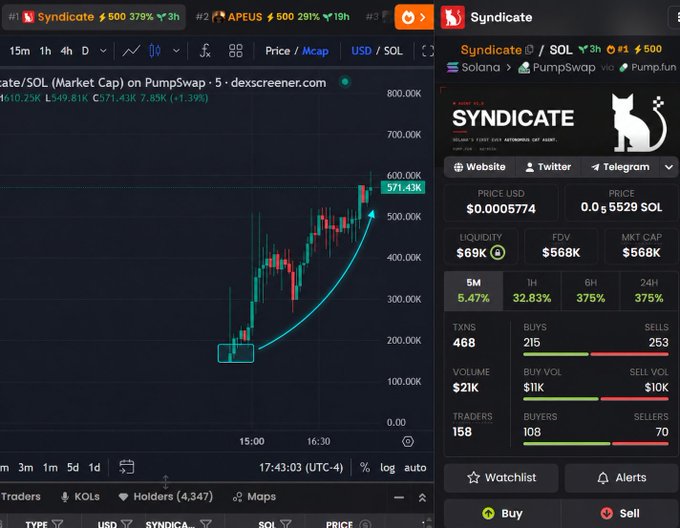Screen dimensions: 680x528
Task: Select the 6H stats tab
Action: [x=590, y=291]
